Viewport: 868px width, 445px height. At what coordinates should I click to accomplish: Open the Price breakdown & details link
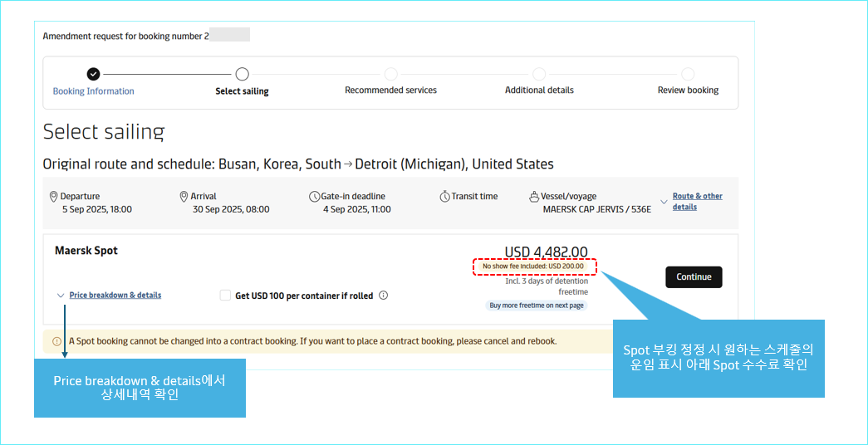(115, 296)
